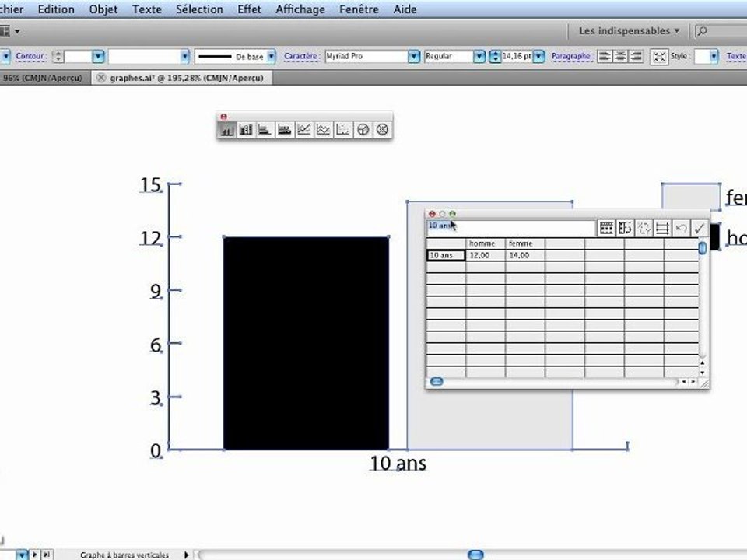747x560 pixels.
Task: Open Sélection menu
Action: coord(199,9)
